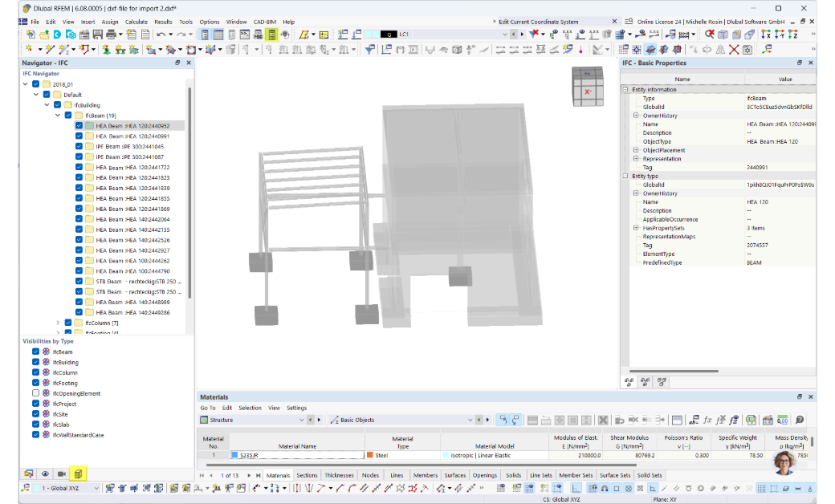Click IFC navigator tree vertical scrollbar
Image resolution: width=835 pixels, height=504 pixels.
point(189,192)
